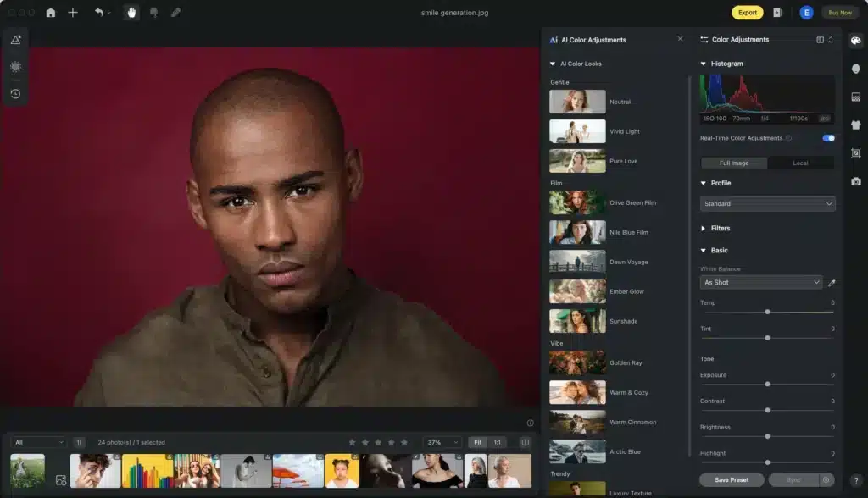Image resolution: width=868 pixels, height=498 pixels.
Task: Open the color palette icon in right sidebar
Action: (x=856, y=41)
